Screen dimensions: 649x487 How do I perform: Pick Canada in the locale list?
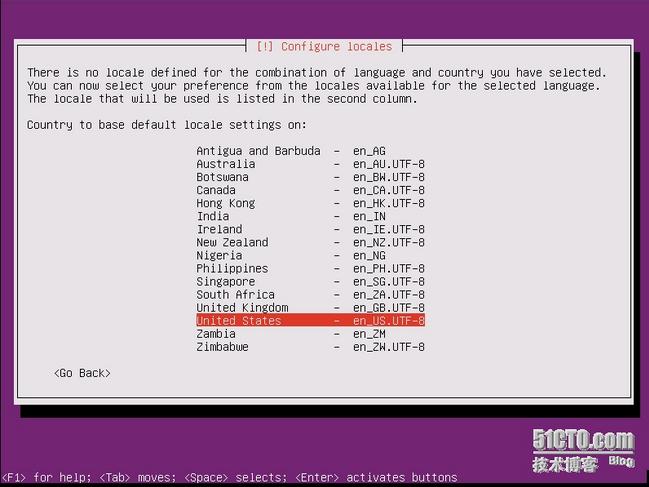pos(216,190)
